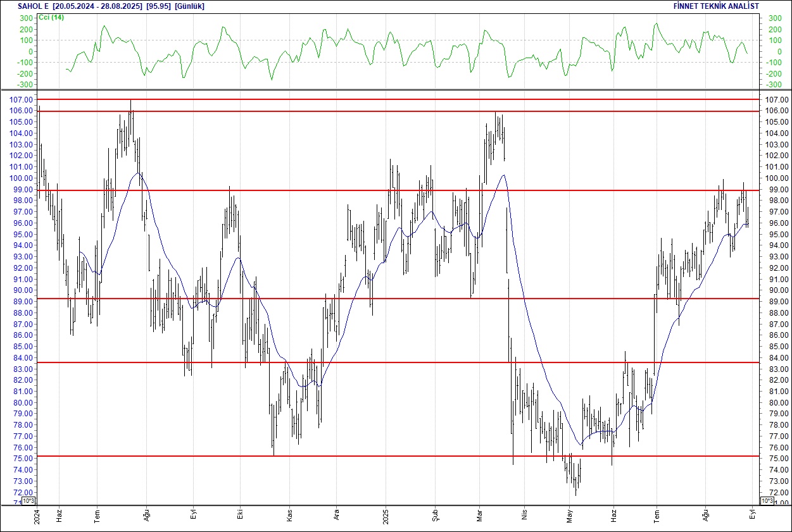This screenshot has height=532, width=792.
Task: Select the red horizontal line near 83.60
Action: [398, 362]
